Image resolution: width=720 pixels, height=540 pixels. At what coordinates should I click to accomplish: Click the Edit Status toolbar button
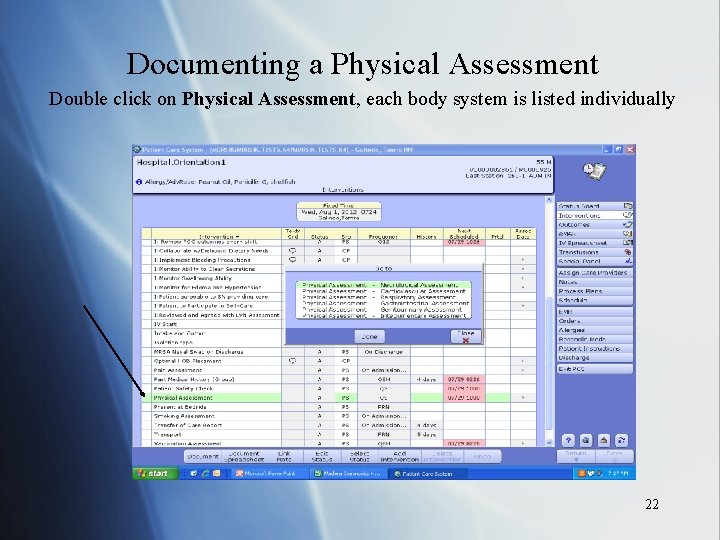click(x=322, y=456)
